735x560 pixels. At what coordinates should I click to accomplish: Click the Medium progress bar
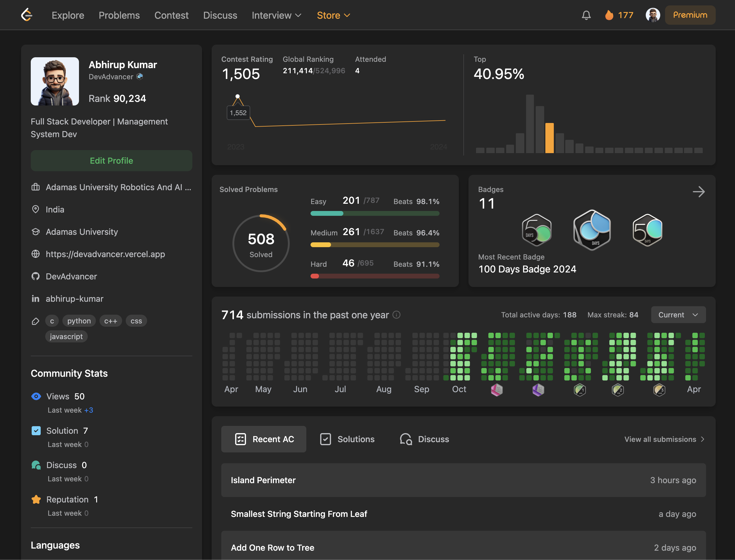[x=375, y=245]
